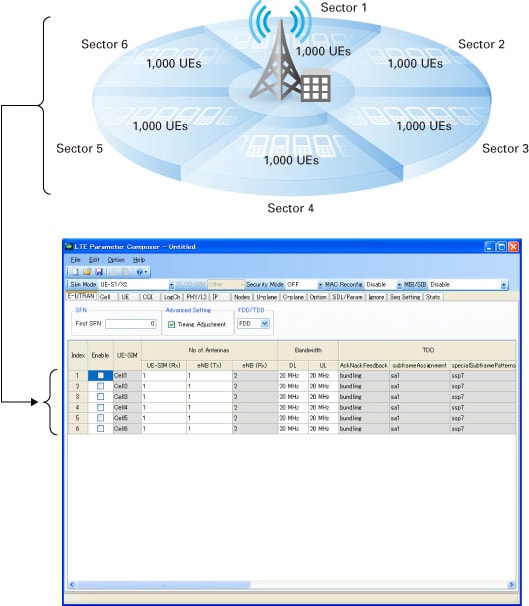The width and height of the screenshot is (529, 606).
Task: Click the First SFN input field
Action: click(x=131, y=324)
